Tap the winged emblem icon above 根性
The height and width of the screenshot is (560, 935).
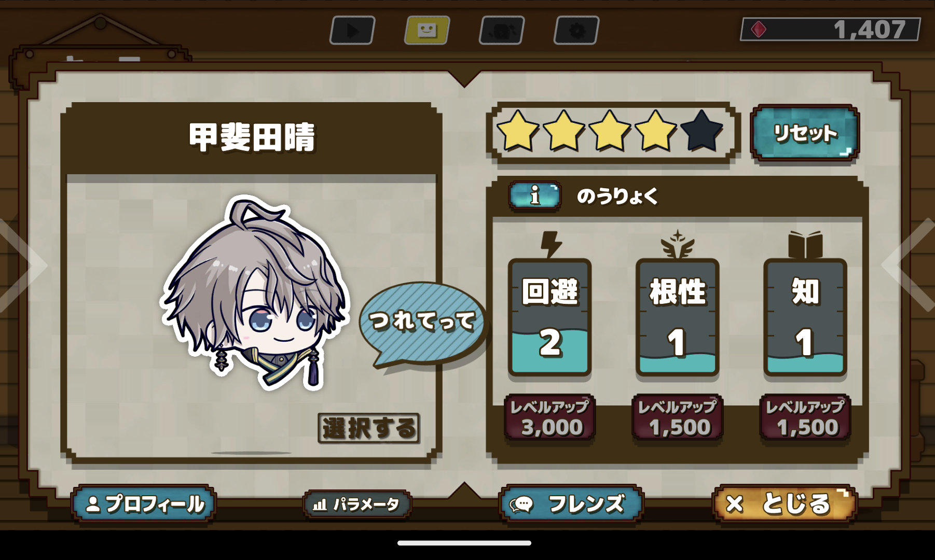[x=677, y=244]
